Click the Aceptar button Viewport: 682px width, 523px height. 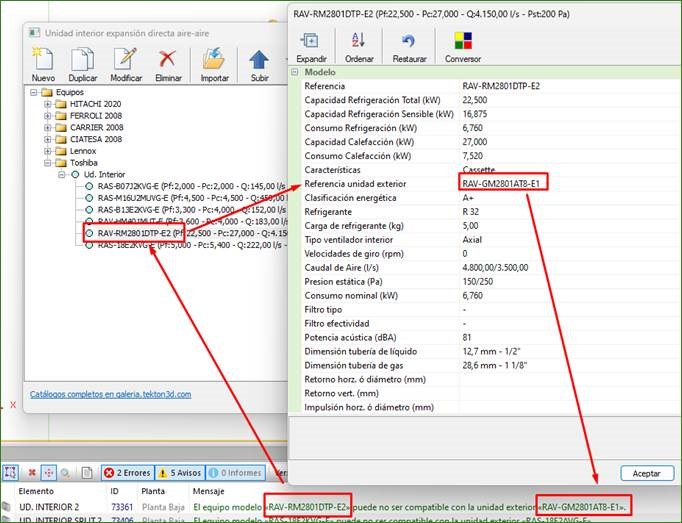646,473
